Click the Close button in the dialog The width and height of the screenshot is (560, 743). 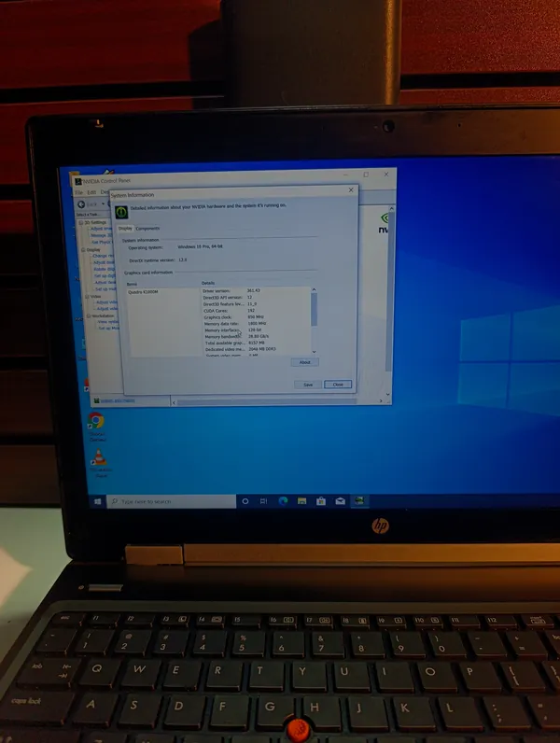click(338, 385)
